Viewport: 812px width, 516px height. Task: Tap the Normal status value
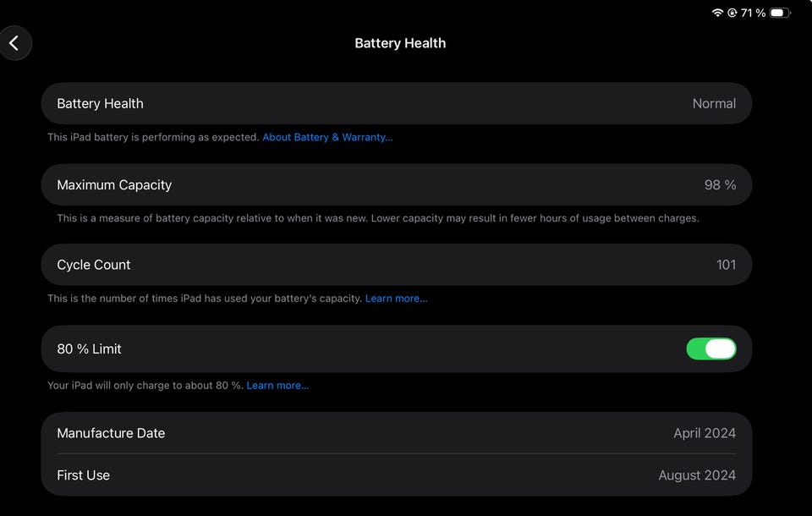tap(714, 103)
